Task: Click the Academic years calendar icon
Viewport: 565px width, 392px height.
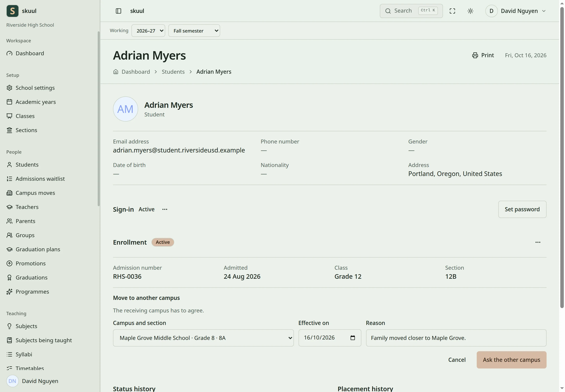Action: [9, 102]
